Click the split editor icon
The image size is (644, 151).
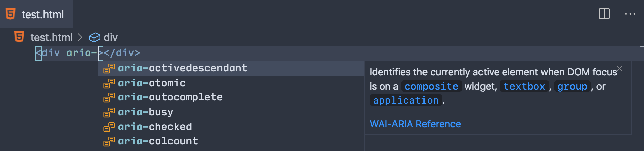[x=604, y=14]
